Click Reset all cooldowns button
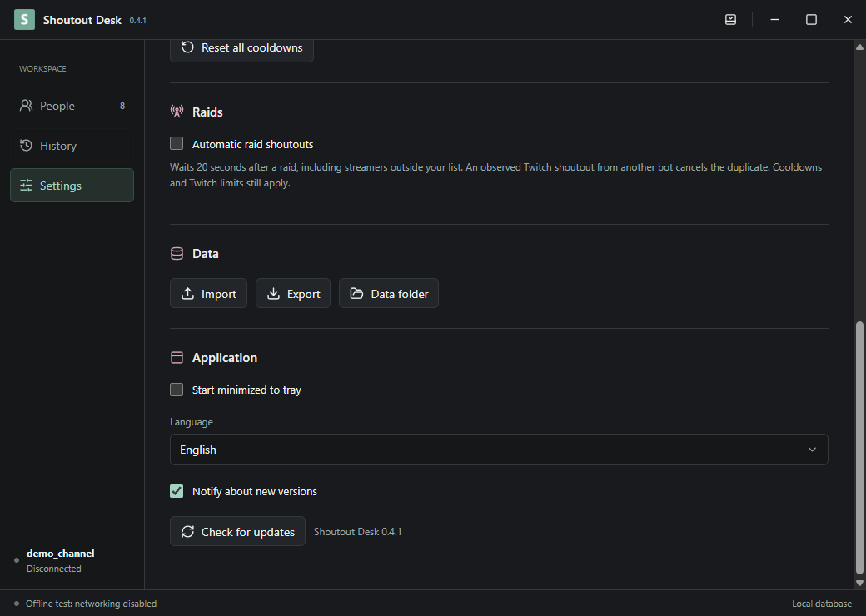The image size is (866, 616). pos(241,48)
